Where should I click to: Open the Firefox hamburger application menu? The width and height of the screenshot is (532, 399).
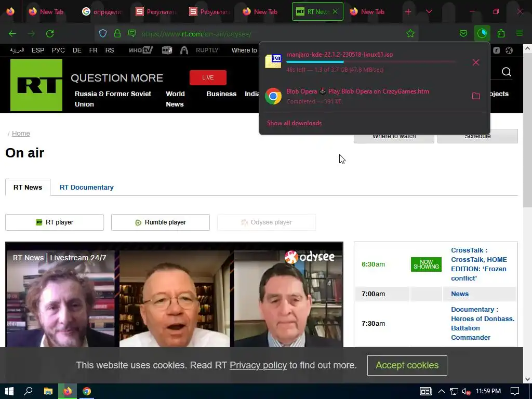tap(519, 33)
